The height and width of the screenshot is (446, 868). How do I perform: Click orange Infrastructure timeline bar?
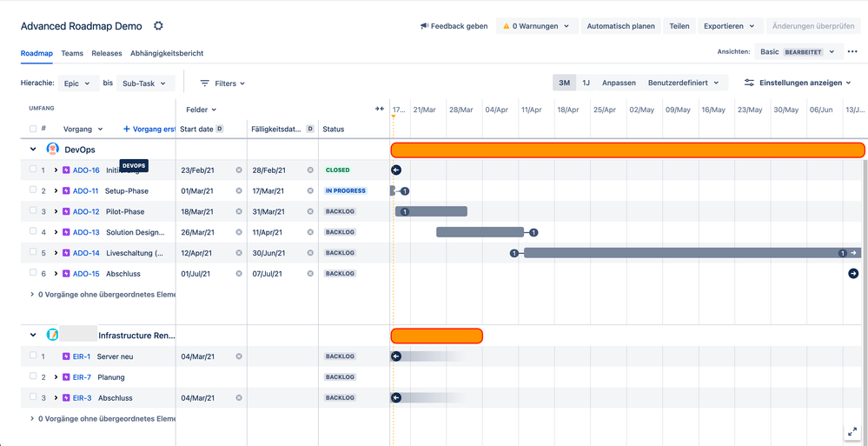pyautogui.click(x=437, y=336)
